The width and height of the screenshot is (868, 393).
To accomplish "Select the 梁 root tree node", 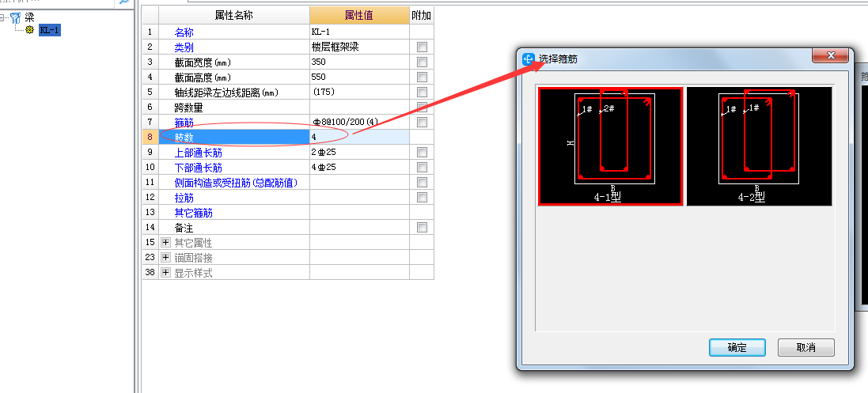I will 29,18.
